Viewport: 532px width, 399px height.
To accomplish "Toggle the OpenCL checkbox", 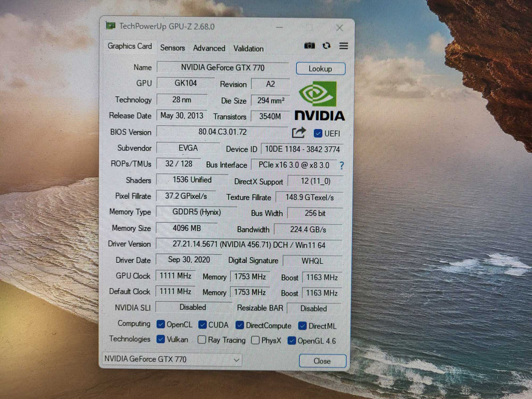I will (161, 325).
